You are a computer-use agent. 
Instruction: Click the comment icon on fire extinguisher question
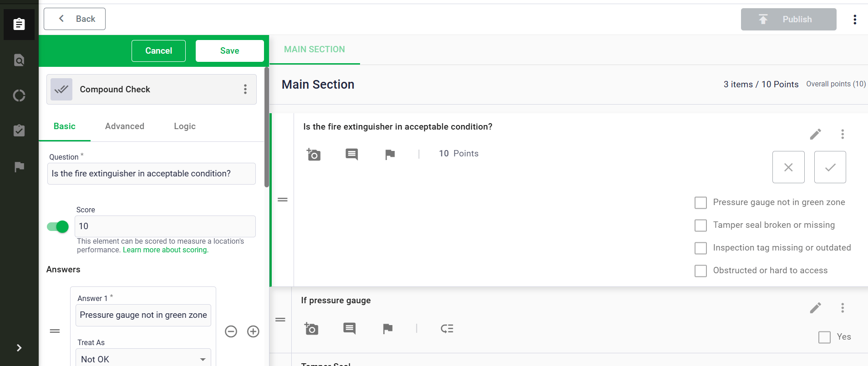(351, 155)
